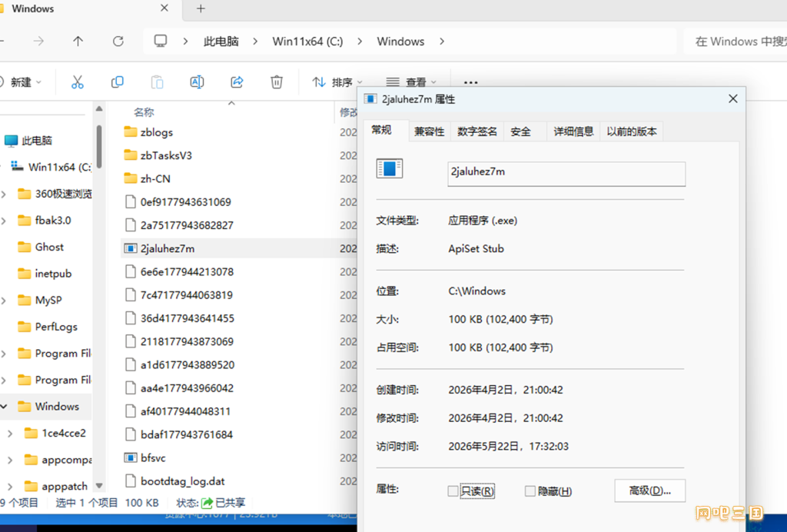Click bootdtag_log.dat file icon
Image resolution: width=787 pixels, height=532 pixels.
[x=131, y=480]
